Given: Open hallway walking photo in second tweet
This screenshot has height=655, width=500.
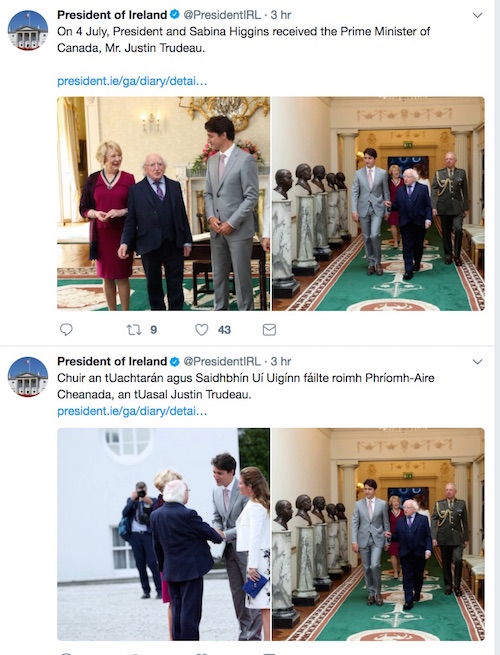Looking at the screenshot, I should (378, 534).
